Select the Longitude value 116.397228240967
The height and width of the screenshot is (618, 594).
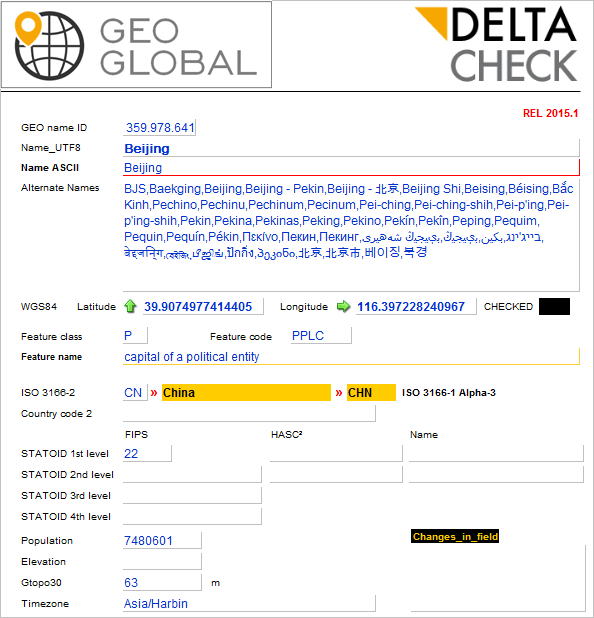(x=411, y=307)
